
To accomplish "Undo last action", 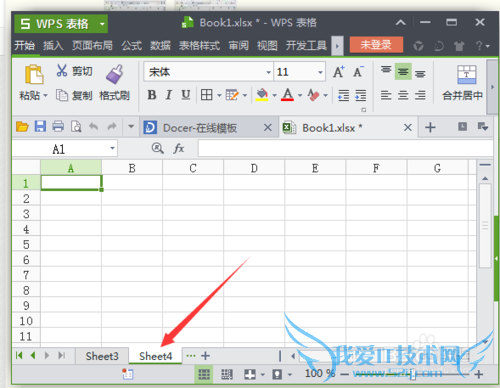I will tap(94, 127).
